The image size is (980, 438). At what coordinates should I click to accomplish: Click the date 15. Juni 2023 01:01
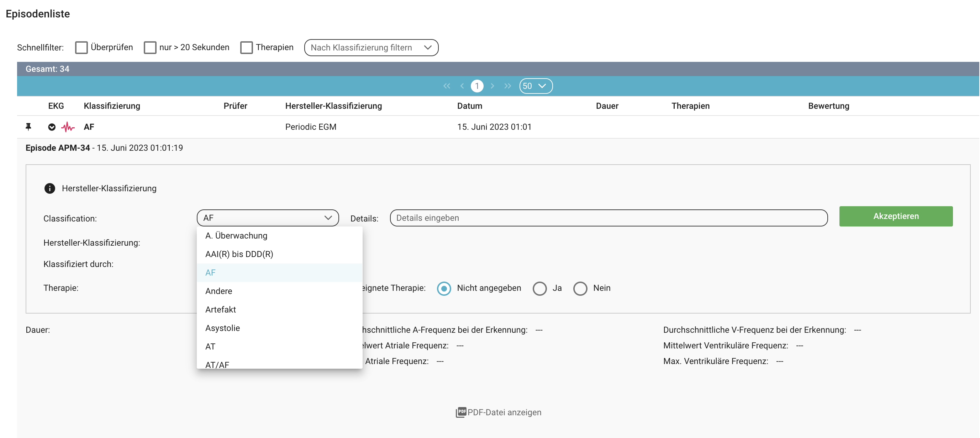(494, 127)
